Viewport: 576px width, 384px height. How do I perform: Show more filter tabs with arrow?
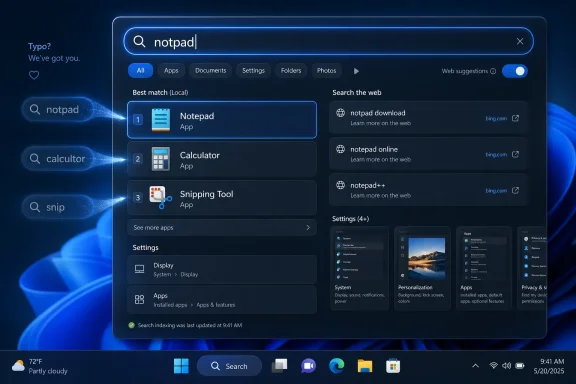[356, 71]
